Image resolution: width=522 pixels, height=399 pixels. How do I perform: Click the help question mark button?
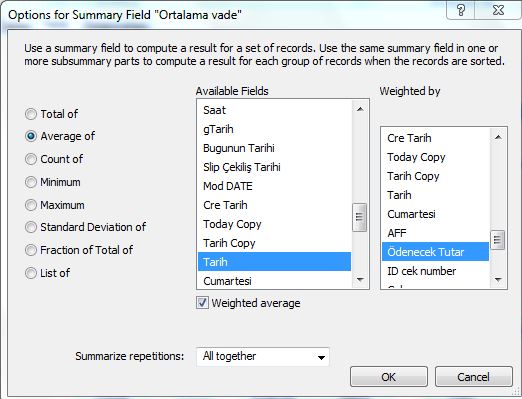(x=461, y=10)
